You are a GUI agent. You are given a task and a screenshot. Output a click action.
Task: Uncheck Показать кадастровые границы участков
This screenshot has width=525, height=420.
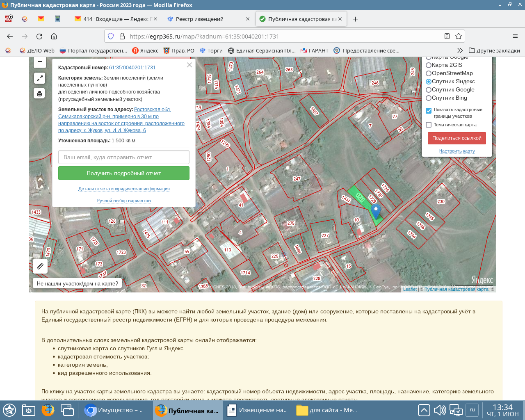point(429,110)
